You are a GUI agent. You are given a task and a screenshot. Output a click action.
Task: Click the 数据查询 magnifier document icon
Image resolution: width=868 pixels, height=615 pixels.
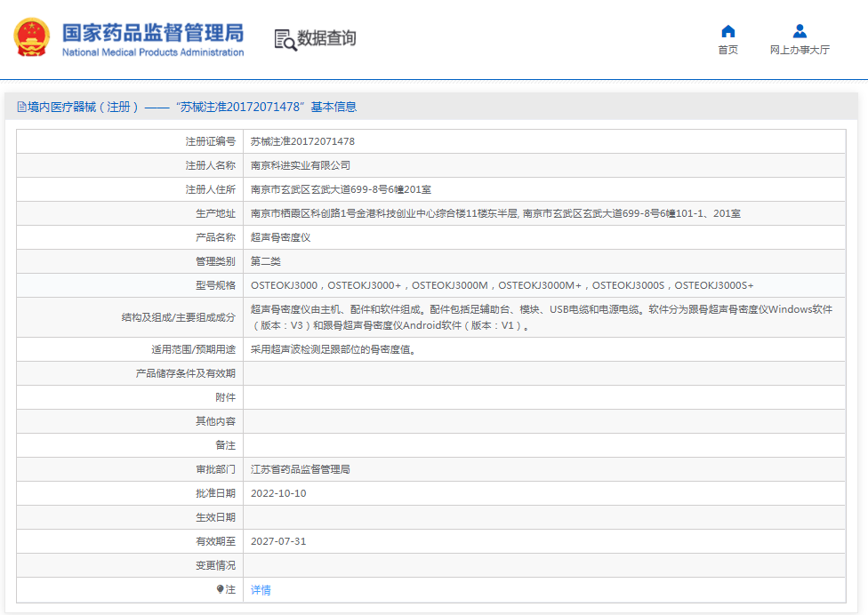coord(285,39)
